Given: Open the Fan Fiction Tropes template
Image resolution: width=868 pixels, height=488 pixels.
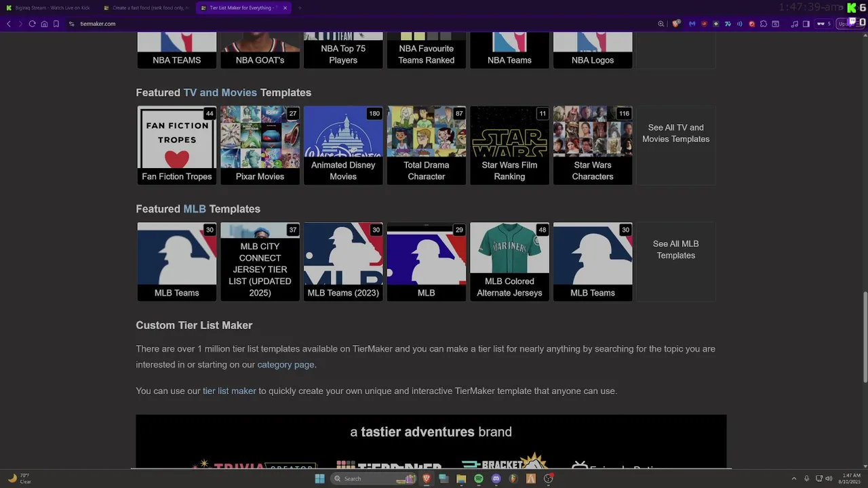Looking at the screenshot, I should click(177, 145).
